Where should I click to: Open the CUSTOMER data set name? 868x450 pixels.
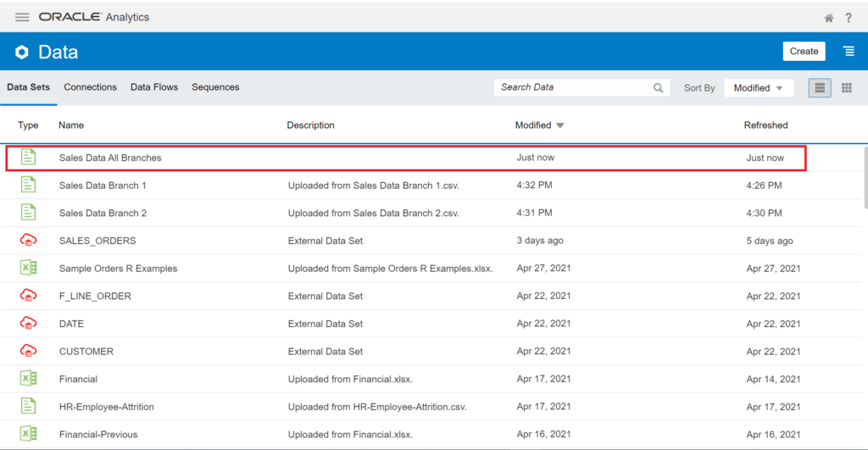(86, 352)
